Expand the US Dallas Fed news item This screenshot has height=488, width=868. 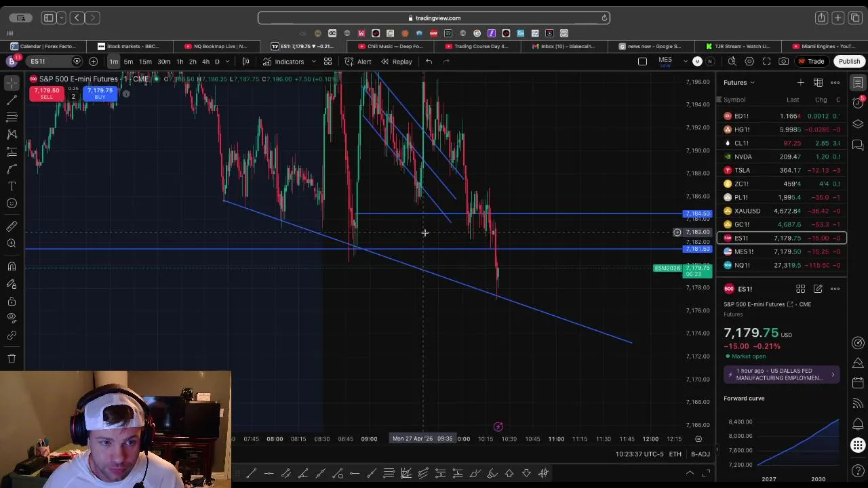coord(781,374)
